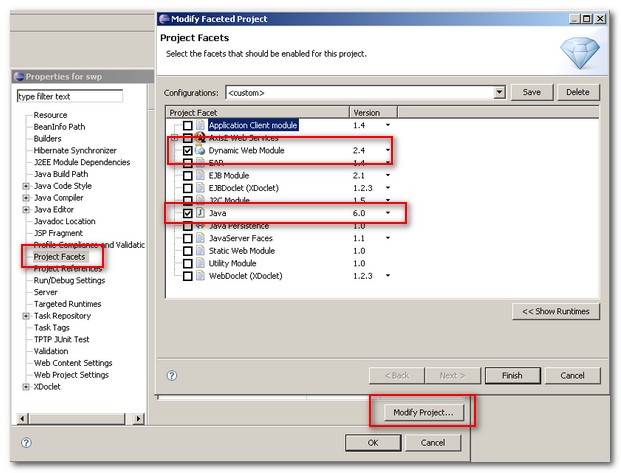The height and width of the screenshot is (473, 621).
Task: Click the Finish button
Action: tap(512, 376)
